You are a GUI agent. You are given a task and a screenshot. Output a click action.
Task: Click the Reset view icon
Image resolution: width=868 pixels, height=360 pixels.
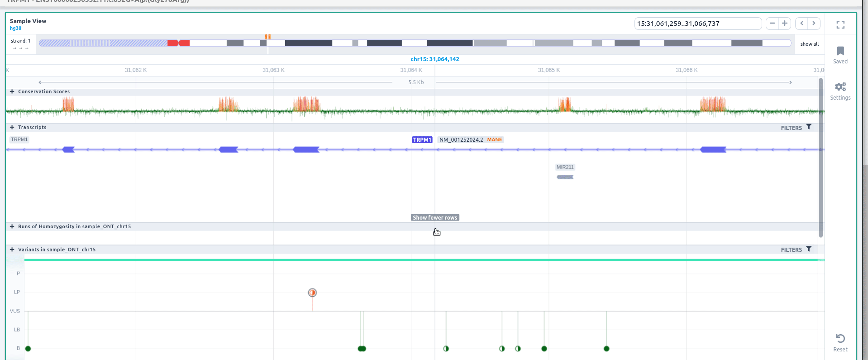[x=840, y=339]
